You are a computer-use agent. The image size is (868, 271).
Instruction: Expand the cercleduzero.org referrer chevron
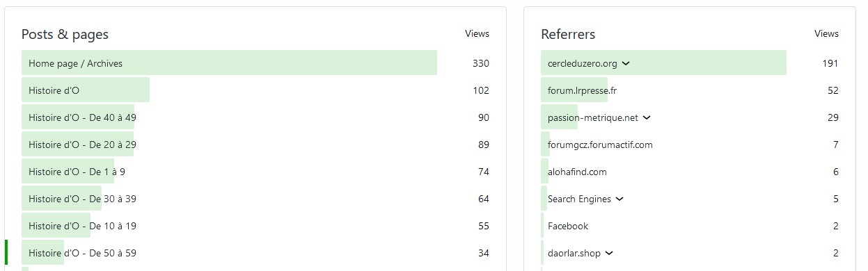click(x=625, y=64)
